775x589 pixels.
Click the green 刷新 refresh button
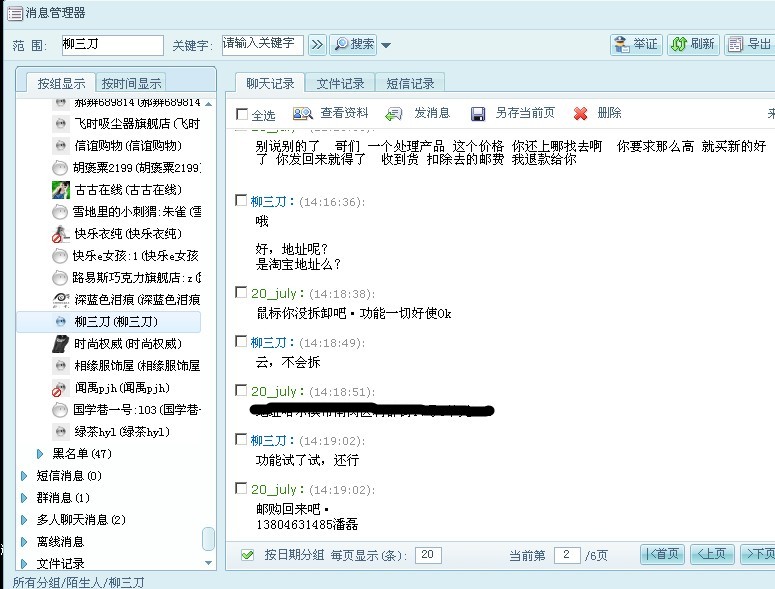pos(692,44)
